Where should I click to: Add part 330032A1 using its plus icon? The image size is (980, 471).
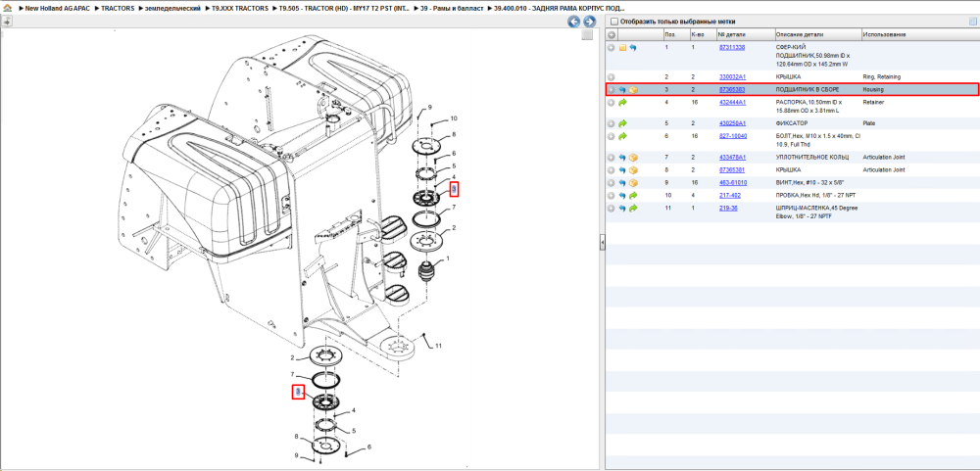pyautogui.click(x=612, y=76)
